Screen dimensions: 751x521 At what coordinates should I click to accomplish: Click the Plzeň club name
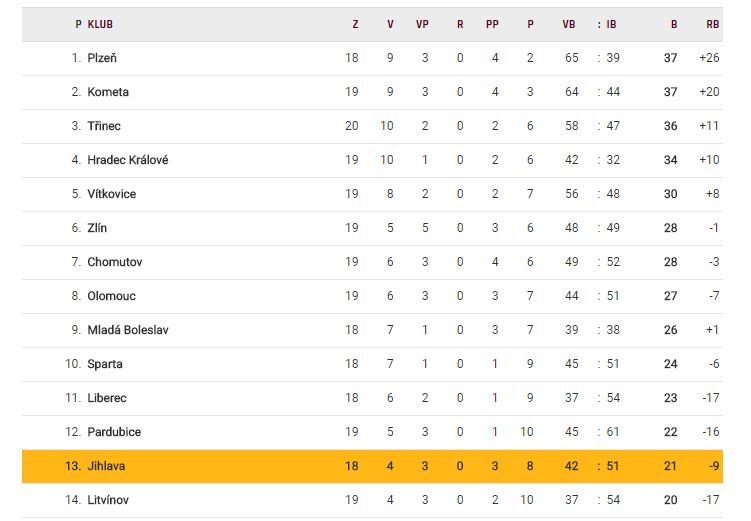click(x=102, y=58)
